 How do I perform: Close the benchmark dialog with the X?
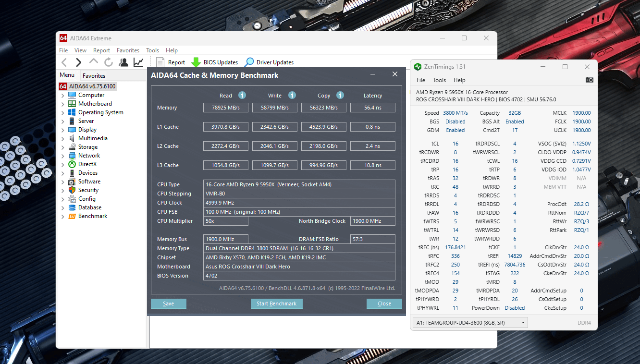tap(395, 74)
